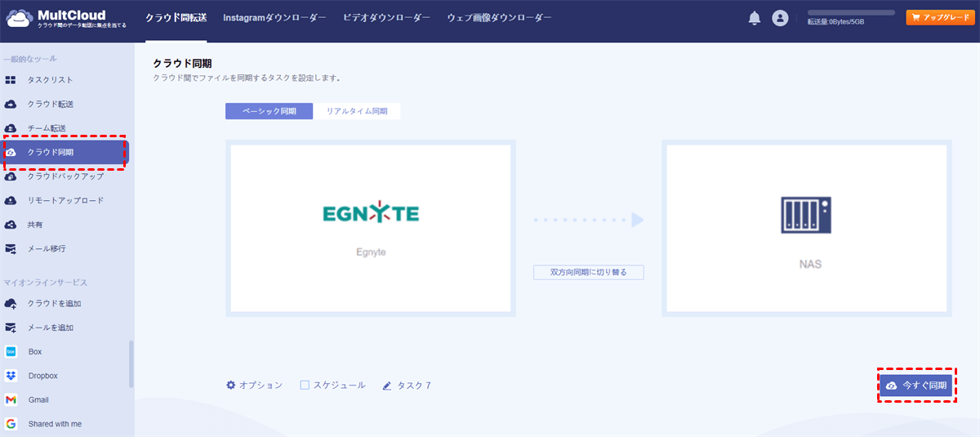980x437 pixels.
Task: Click the クラウド同期 page heading
Action: tap(183, 64)
